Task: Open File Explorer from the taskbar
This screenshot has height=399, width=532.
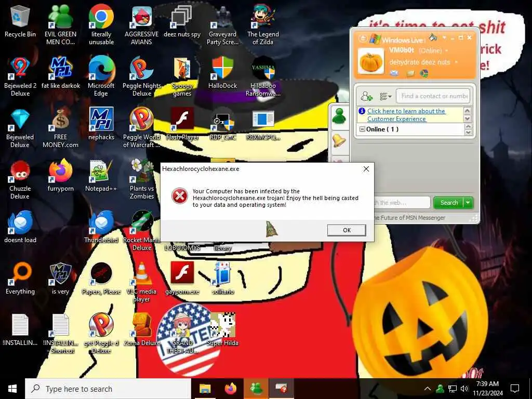Action: tap(205, 389)
